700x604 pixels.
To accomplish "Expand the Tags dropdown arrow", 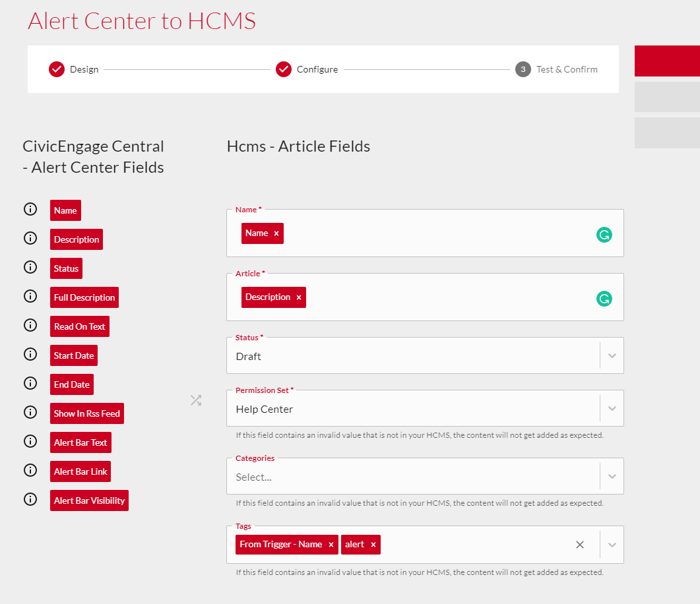I will click(x=612, y=545).
